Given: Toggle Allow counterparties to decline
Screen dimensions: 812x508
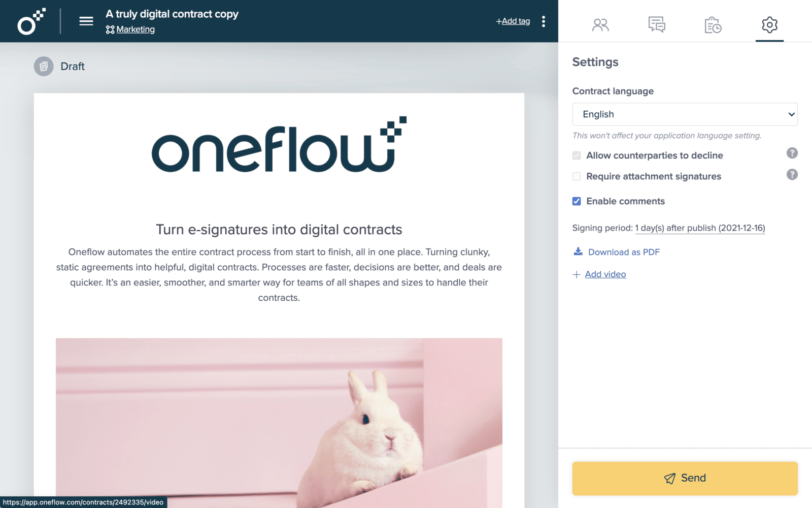Looking at the screenshot, I should 577,155.
